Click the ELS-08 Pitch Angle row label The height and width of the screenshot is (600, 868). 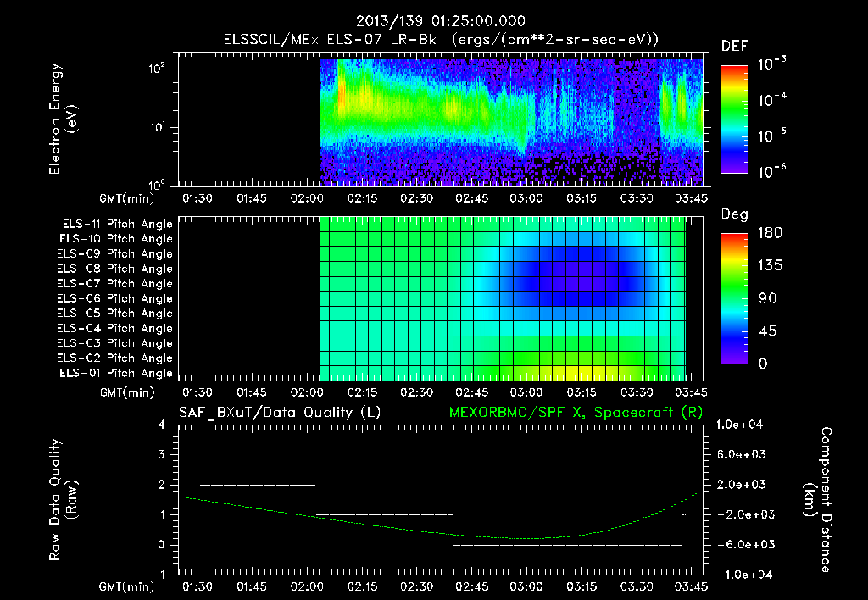[114, 269]
